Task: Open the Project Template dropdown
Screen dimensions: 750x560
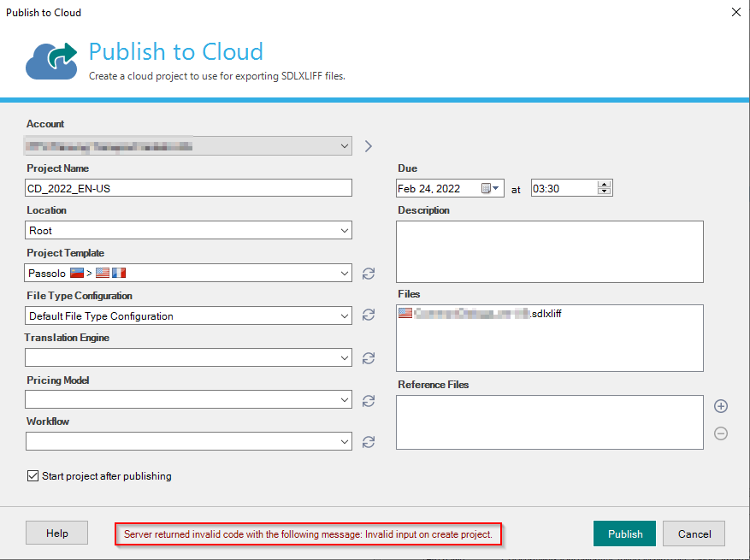Action: click(x=345, y=272)
